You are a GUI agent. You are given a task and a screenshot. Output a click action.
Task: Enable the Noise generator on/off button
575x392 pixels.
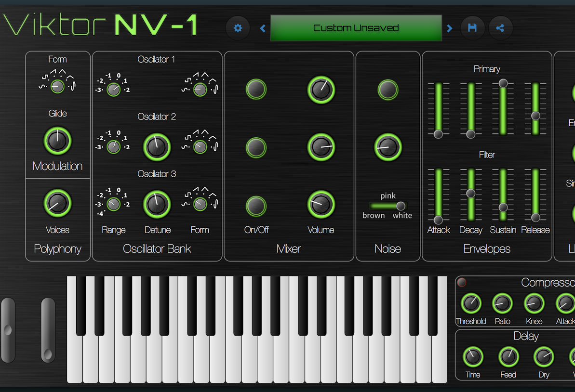tap(388, 90)
